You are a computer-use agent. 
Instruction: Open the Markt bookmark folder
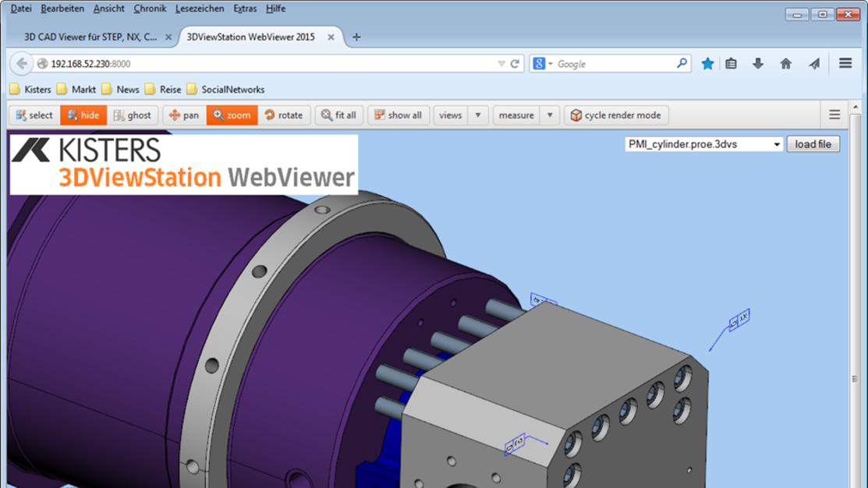point(76,89)
